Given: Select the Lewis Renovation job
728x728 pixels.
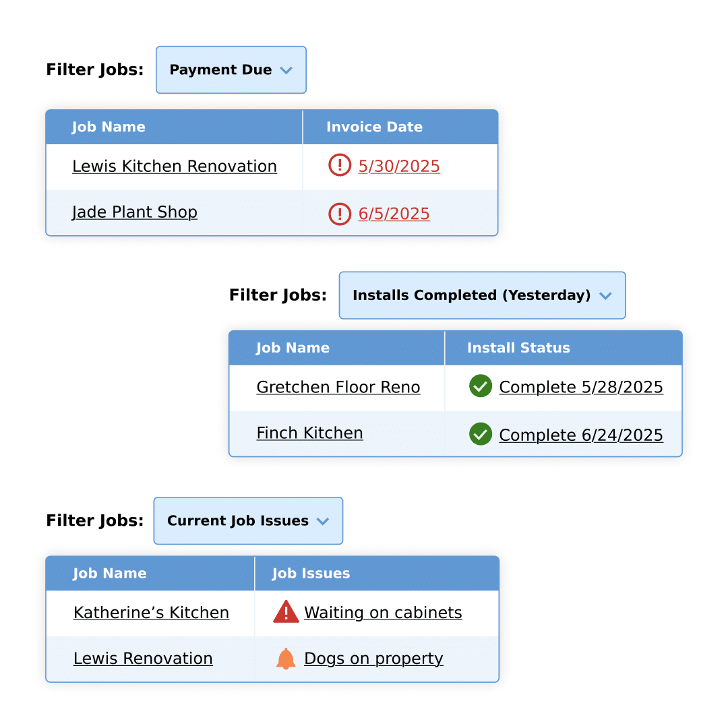Looking at the screenshot, I should tap(143, 659).
